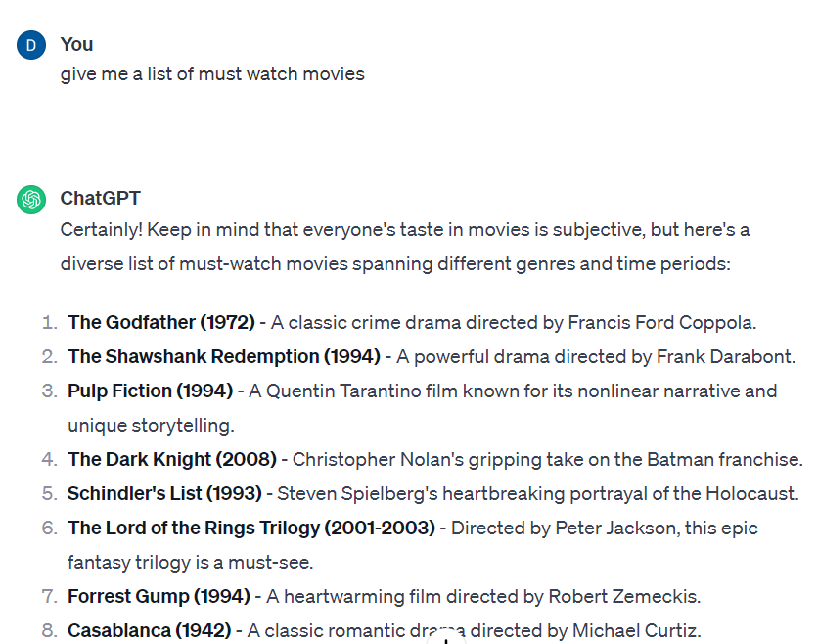
Task: Click the name Robert Zemeckis
Action: tap(622, 596)
